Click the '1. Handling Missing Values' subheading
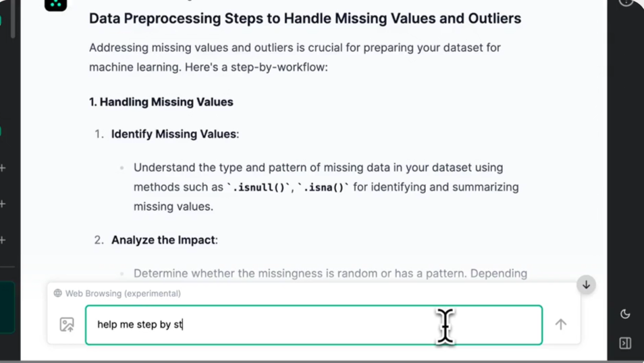This screenshot has width=644, height=363. 161,102
